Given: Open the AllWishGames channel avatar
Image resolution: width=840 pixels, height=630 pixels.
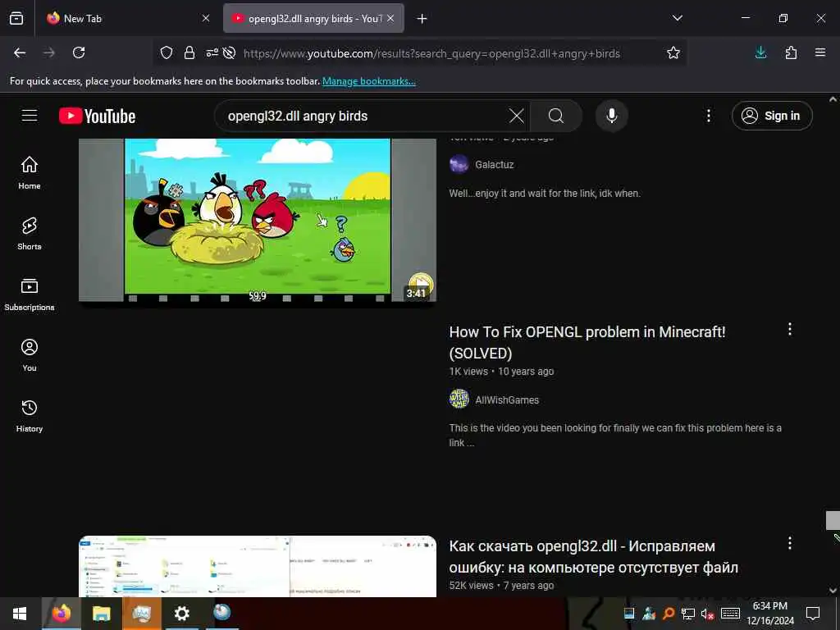Looking at the screenshot, I should [x=459, y=399].
